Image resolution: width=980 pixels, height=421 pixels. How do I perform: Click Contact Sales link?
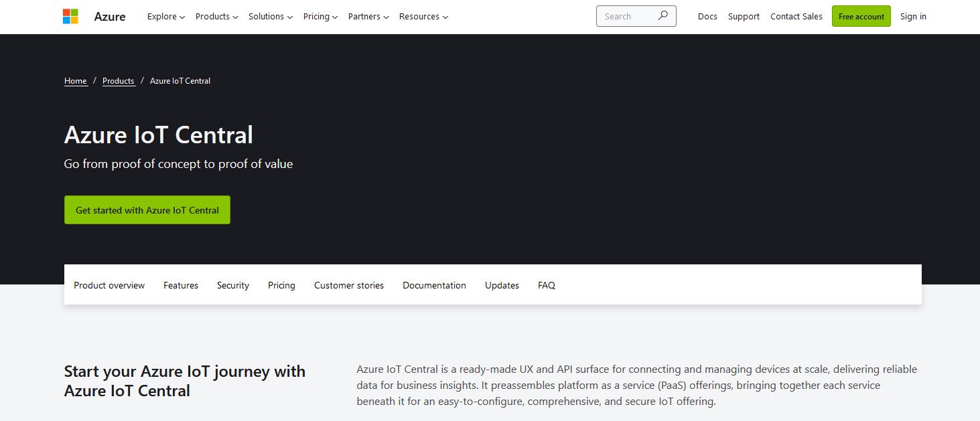tap(796, 16)
